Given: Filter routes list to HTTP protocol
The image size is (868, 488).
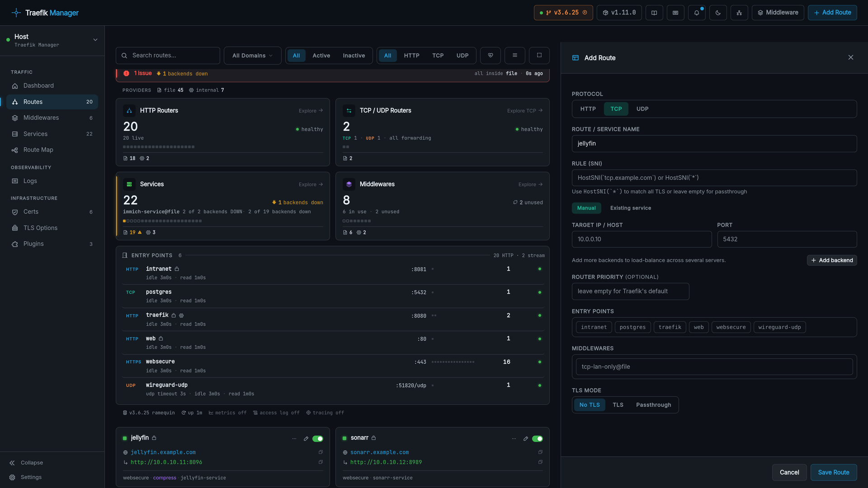Looking at the screenshot, I should (412, 56).
